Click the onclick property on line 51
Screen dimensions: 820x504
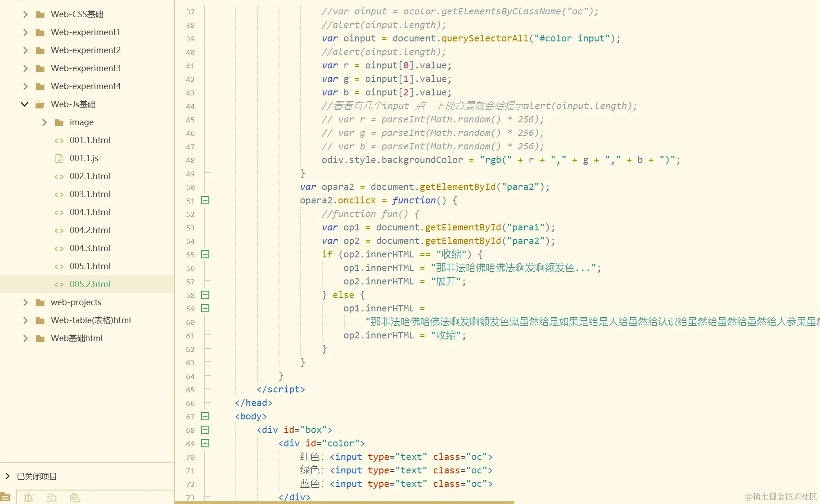coord(357,200)
